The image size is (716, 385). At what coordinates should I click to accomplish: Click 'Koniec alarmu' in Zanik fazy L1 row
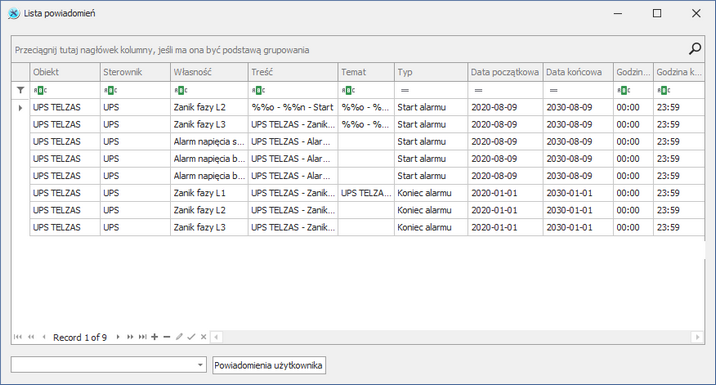(x=431, y=193)
